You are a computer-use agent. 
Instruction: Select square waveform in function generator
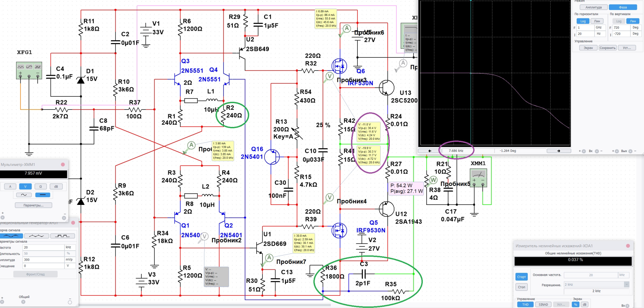point(62,236)
